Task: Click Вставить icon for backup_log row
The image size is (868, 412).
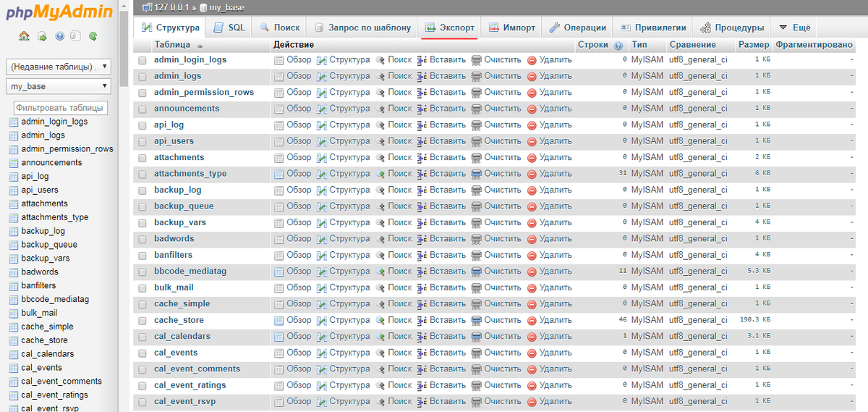Action: point(422,190)
